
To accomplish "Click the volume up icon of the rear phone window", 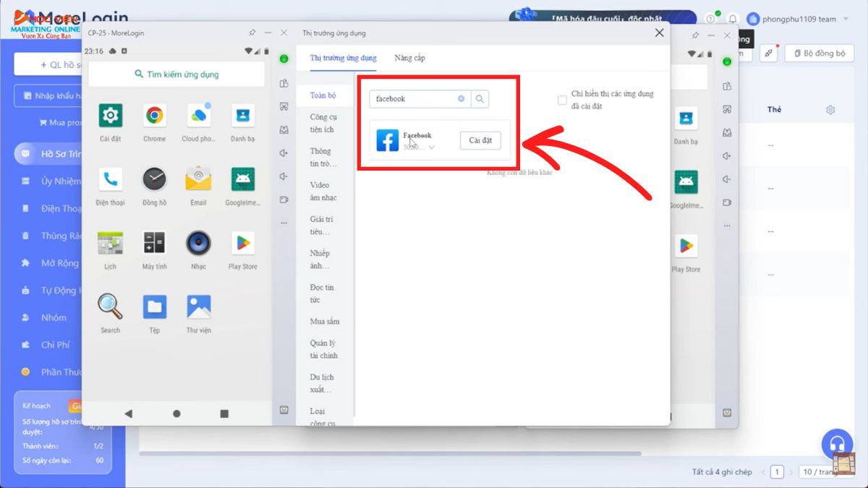I will tap(727, 155).
